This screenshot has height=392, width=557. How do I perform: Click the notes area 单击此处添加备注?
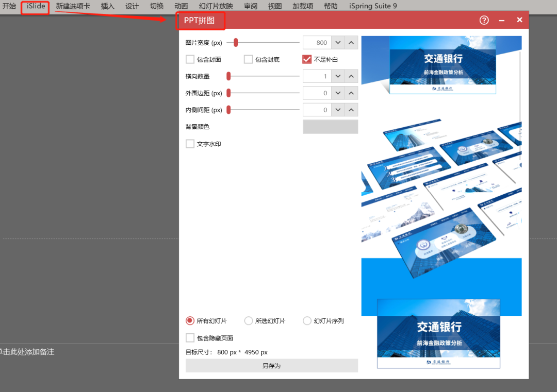pos(27,352)
